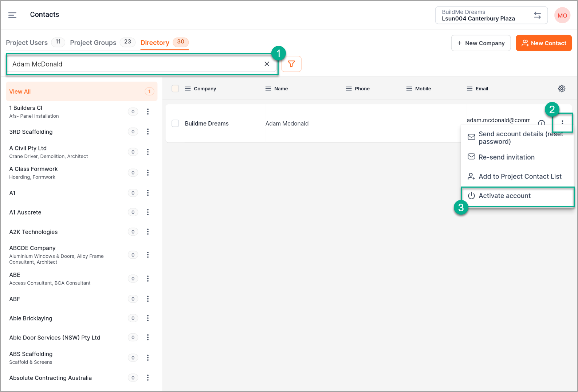Open the contact filter funnel
Image resolution: width=578 pixels, height=392 pixels.
(x=291, y=64)
